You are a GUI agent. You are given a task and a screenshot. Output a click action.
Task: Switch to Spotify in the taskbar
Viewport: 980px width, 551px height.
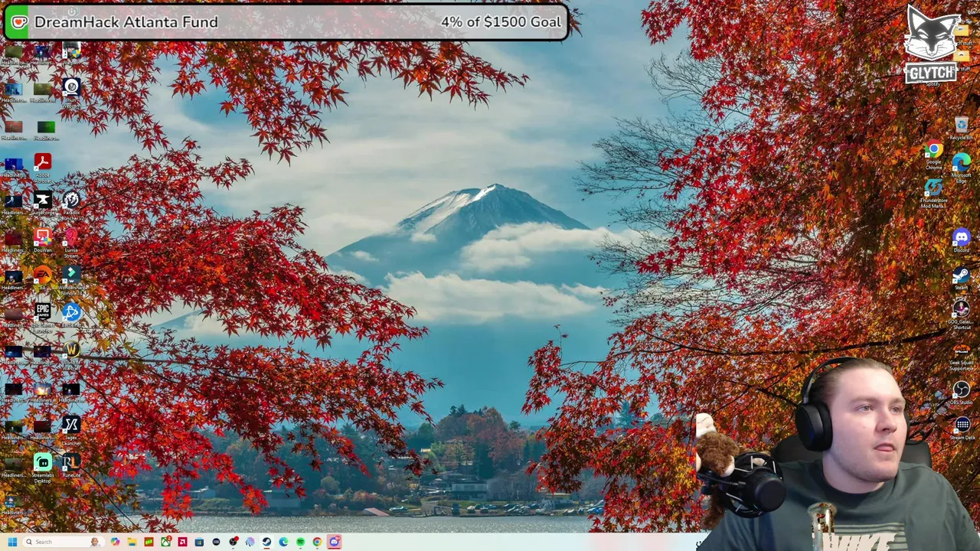tap(300, 542)
